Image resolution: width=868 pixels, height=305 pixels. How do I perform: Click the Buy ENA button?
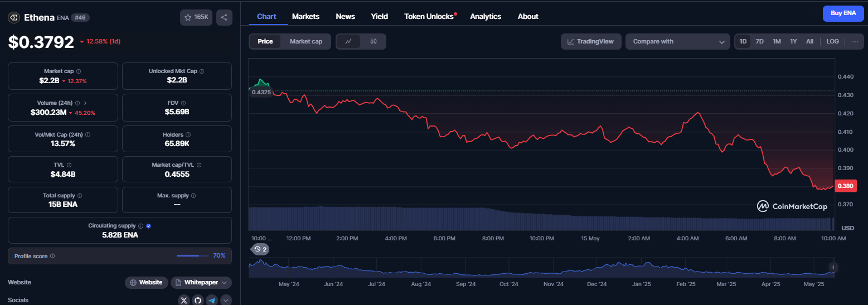coord(843,13)
